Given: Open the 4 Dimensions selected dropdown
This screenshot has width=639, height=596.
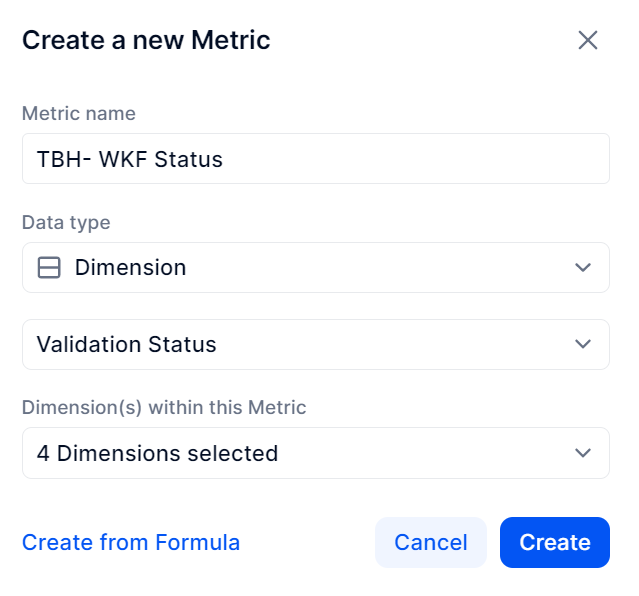Looking at the screenshot, I should 316,453.
